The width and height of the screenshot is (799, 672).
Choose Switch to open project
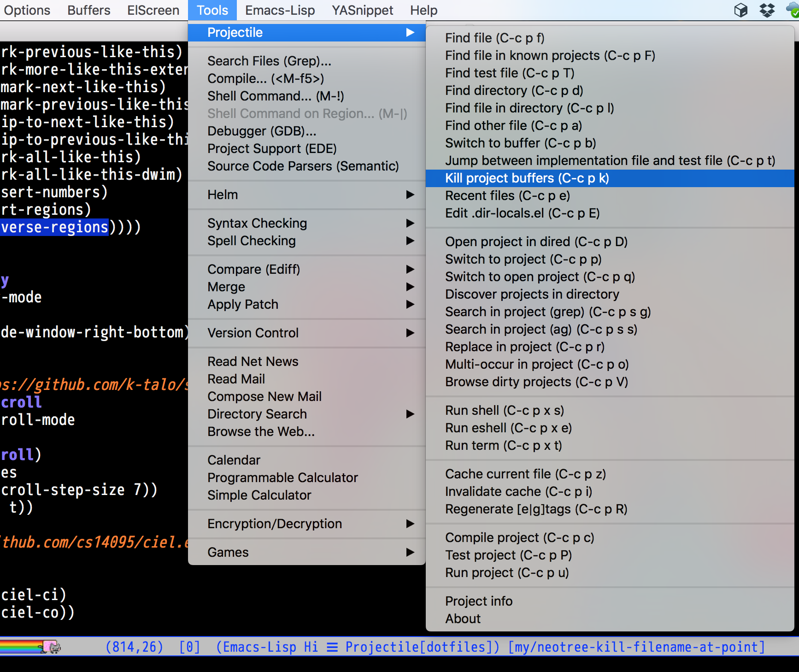610,277
